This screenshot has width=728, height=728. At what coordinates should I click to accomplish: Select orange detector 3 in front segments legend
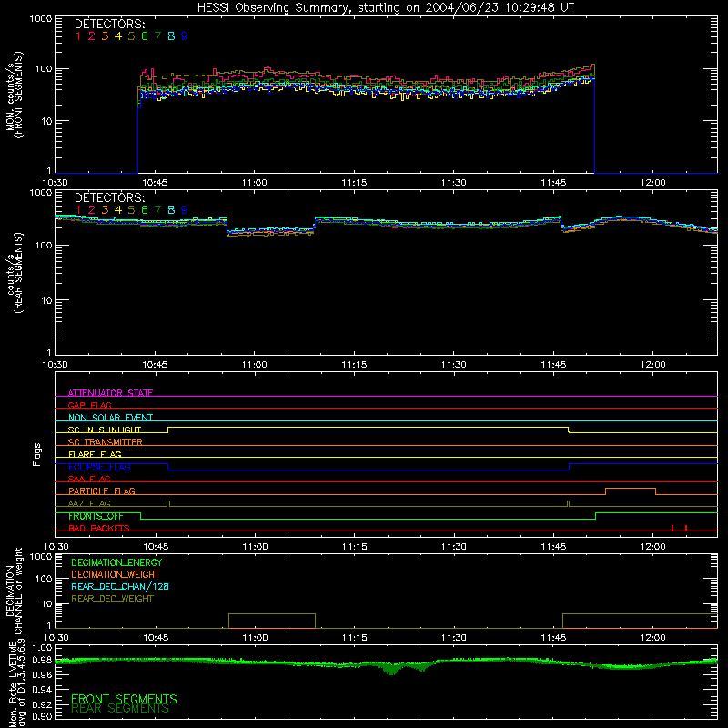coord(105,36)
